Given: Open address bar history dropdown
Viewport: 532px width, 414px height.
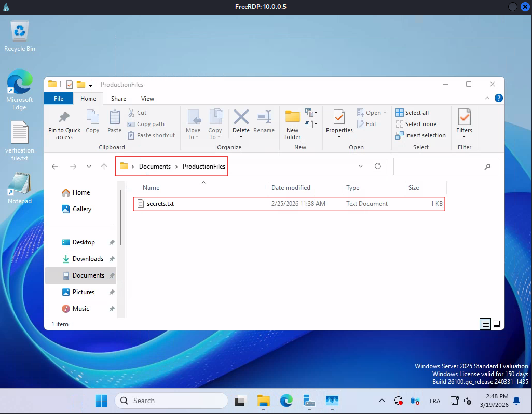Looking at the screenshot, I should coord(361,167).
